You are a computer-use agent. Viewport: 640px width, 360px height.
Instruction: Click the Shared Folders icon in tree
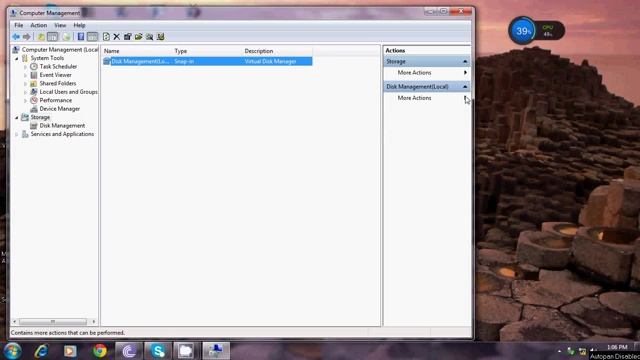coord(34,83)
